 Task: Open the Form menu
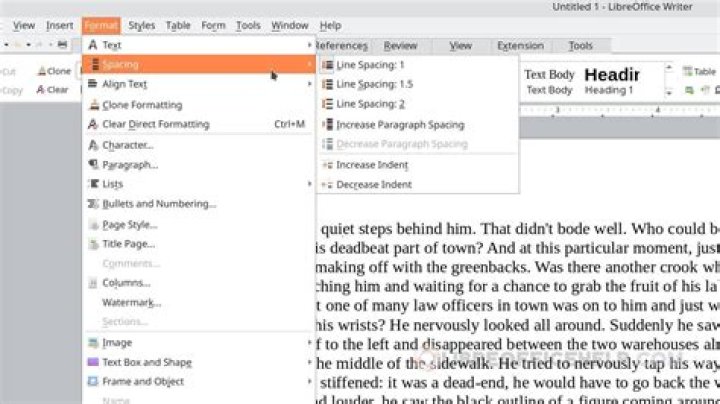point(213,26)
